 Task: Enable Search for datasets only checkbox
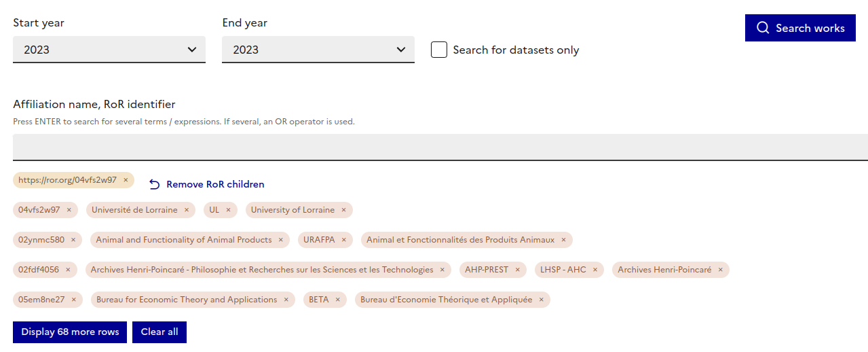(x=439, y=50)
